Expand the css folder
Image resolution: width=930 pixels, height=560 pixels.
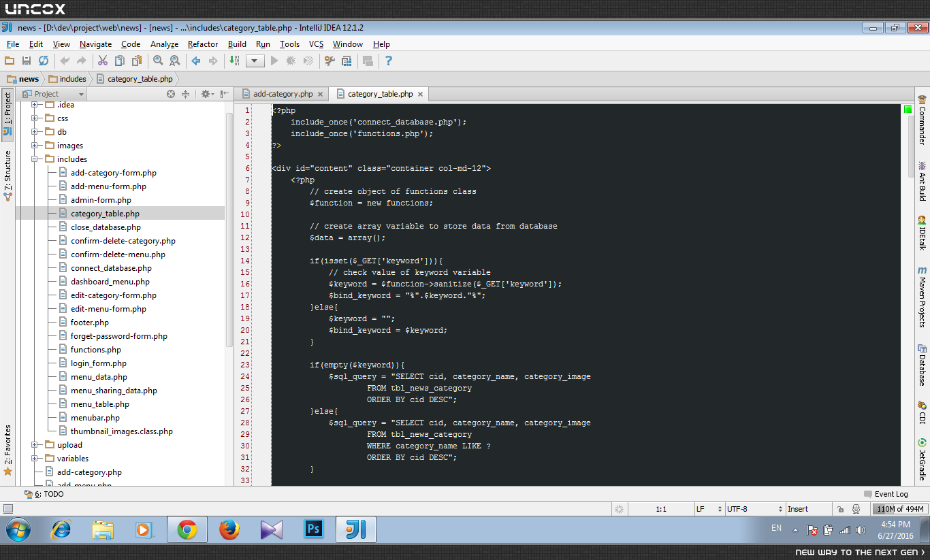tap(35, 118)
